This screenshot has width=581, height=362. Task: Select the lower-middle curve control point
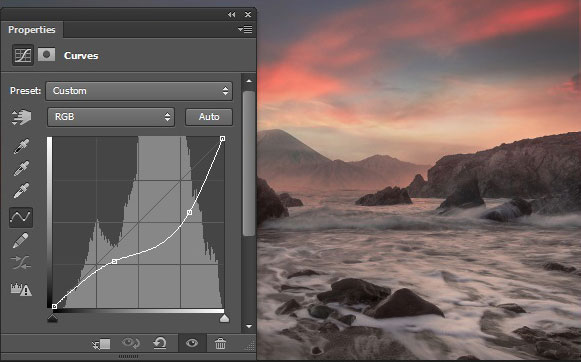[114, 262]
